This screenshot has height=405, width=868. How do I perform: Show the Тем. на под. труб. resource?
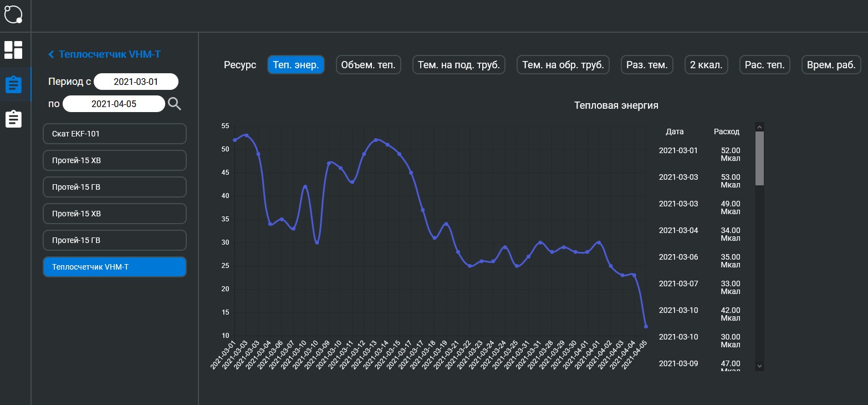click(x=458, y=65)
